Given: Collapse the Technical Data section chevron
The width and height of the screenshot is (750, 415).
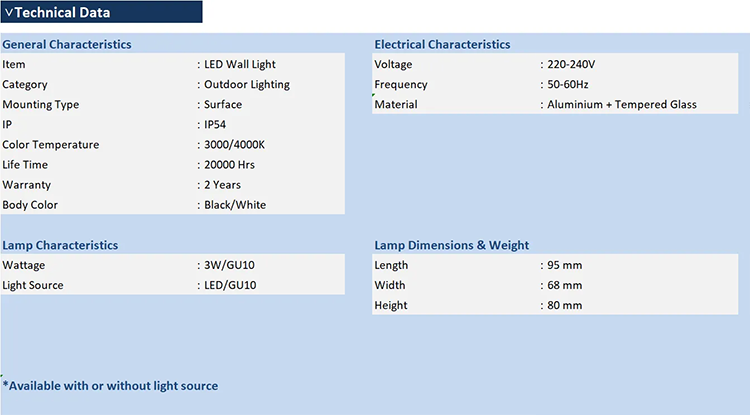Looking at the screenshot, I should 9,12.
